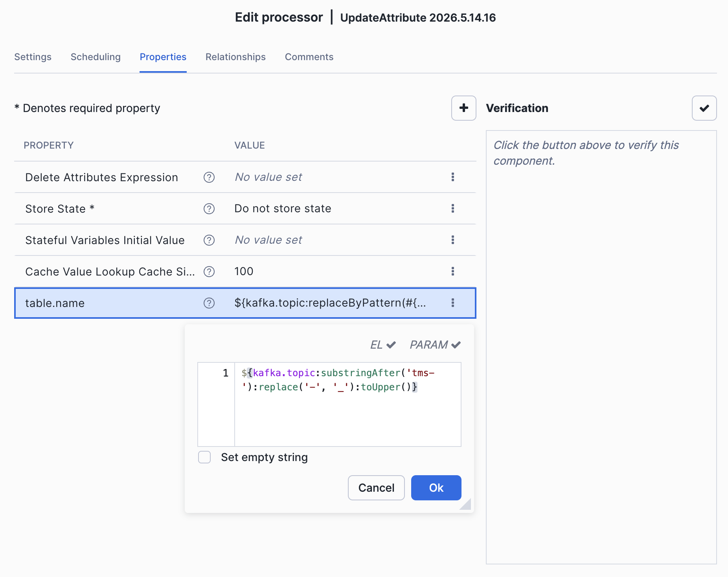Confirm the value with Ok button

point(436,488)
